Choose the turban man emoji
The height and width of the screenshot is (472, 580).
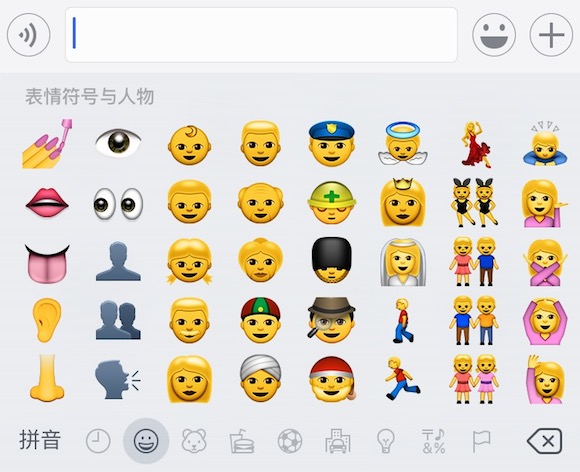(260, 378)
